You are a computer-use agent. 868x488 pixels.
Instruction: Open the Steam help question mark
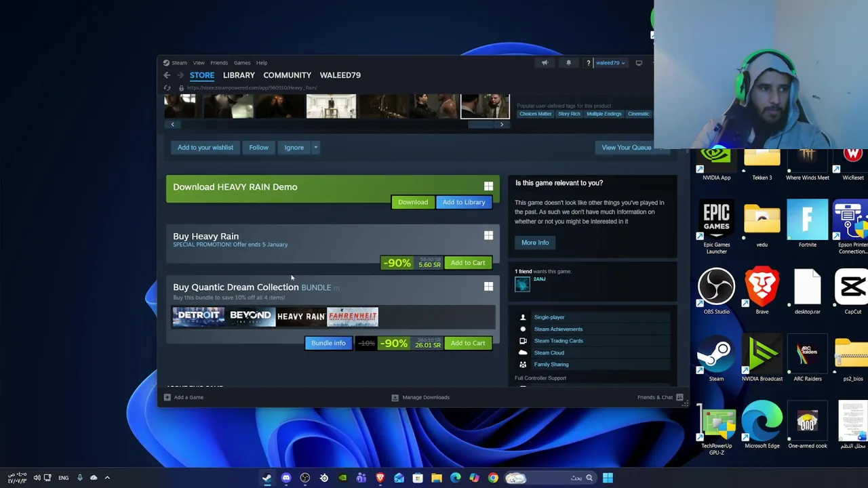[x=588, y=63]
